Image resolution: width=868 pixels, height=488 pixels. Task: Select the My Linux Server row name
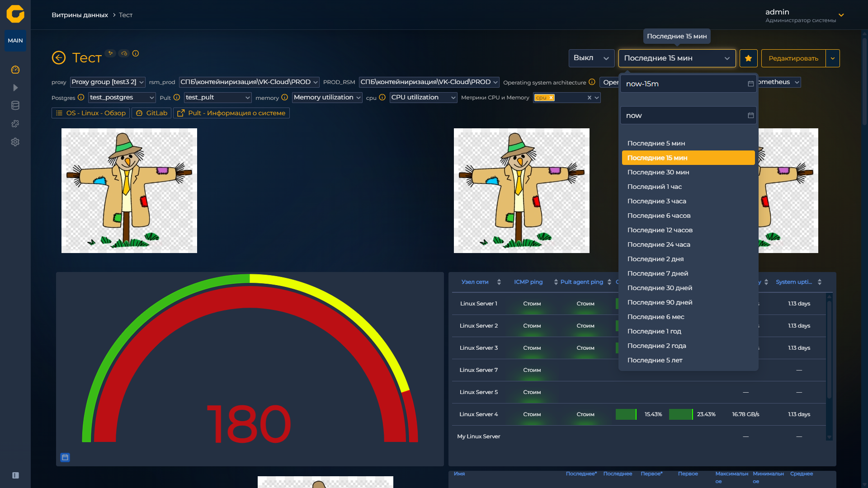click(x=479, y=436)
